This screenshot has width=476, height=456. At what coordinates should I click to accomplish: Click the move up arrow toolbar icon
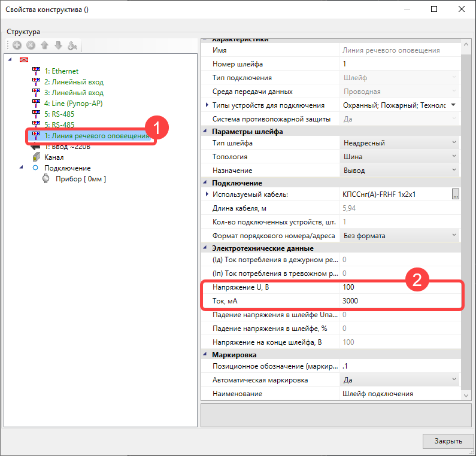(x=44, y=45)
